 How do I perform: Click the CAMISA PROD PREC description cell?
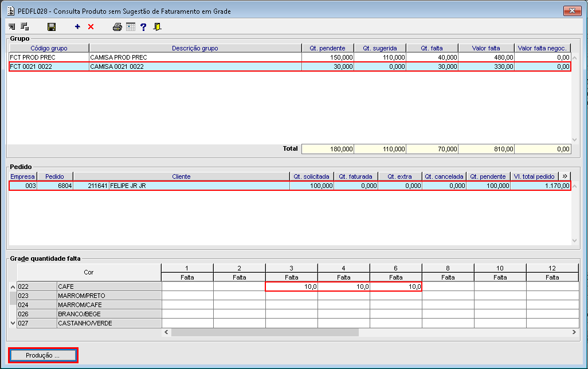point(195,57)
